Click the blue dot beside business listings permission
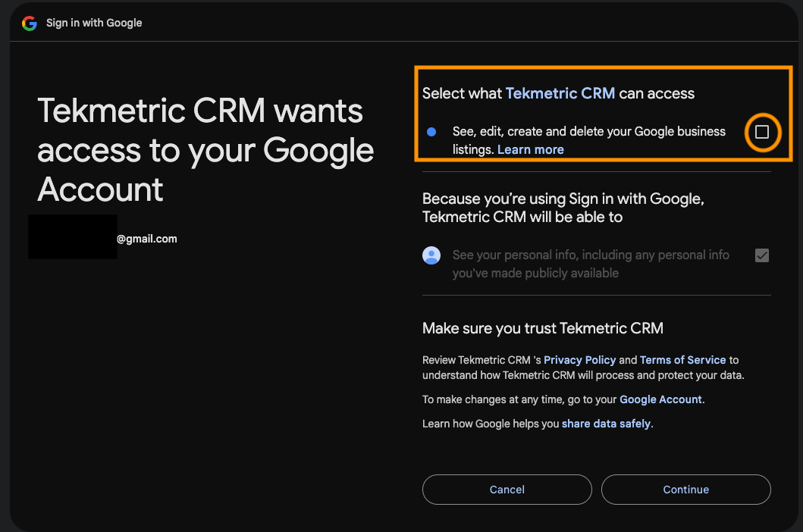 click(431, 132)
